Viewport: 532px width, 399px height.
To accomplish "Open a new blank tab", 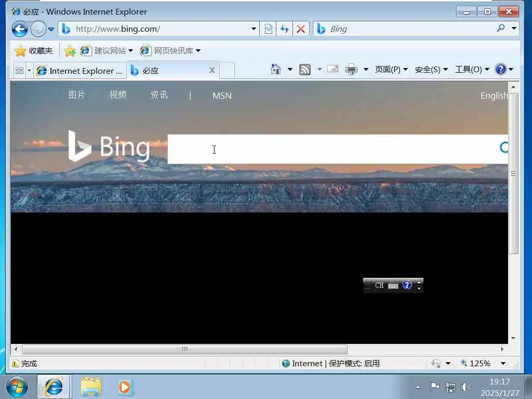I will tap(227, 71).
